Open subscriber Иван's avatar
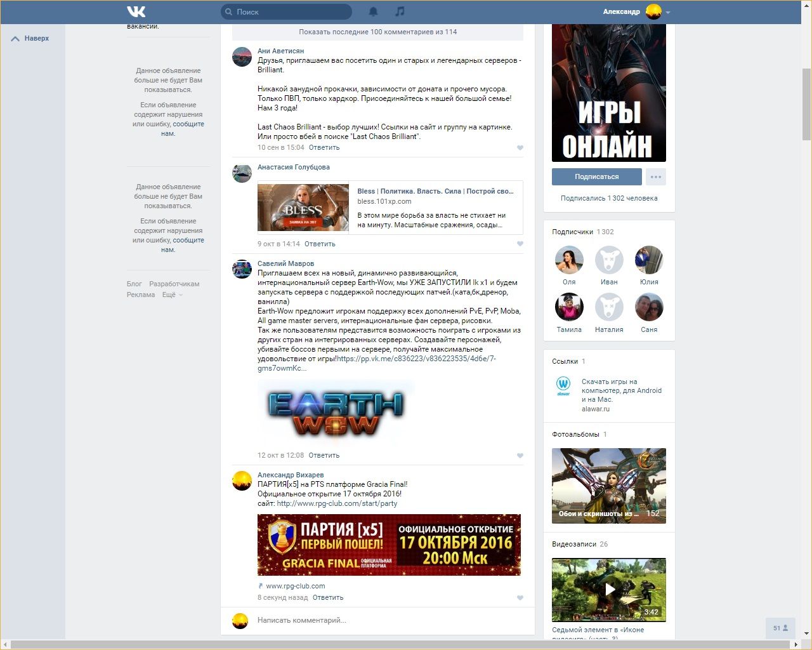Viewport: 812px width, 650px height. tap(609, 260)
